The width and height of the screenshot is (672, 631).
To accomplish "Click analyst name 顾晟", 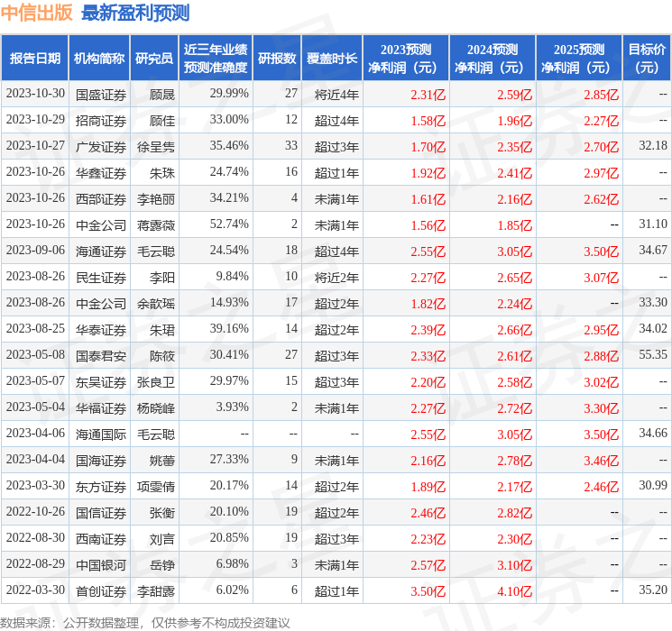I will point(162,95).
